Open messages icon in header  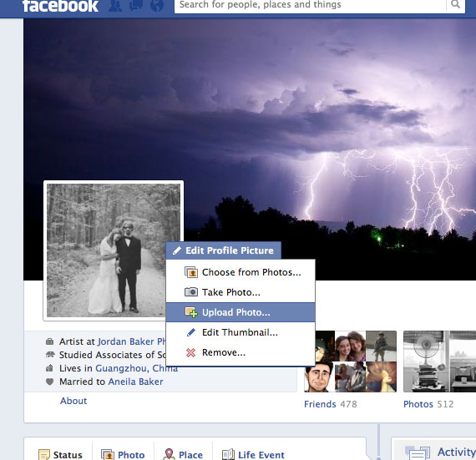click(x=135, y=6)
